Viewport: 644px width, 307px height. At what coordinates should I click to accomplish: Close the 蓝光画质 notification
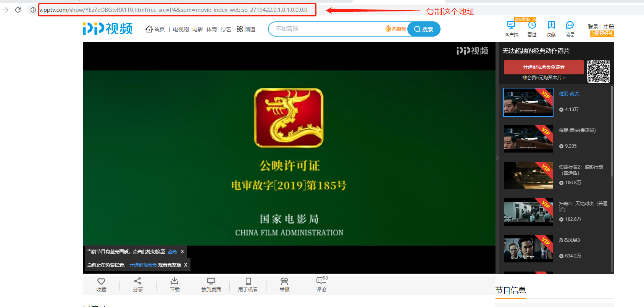[182, 252]
